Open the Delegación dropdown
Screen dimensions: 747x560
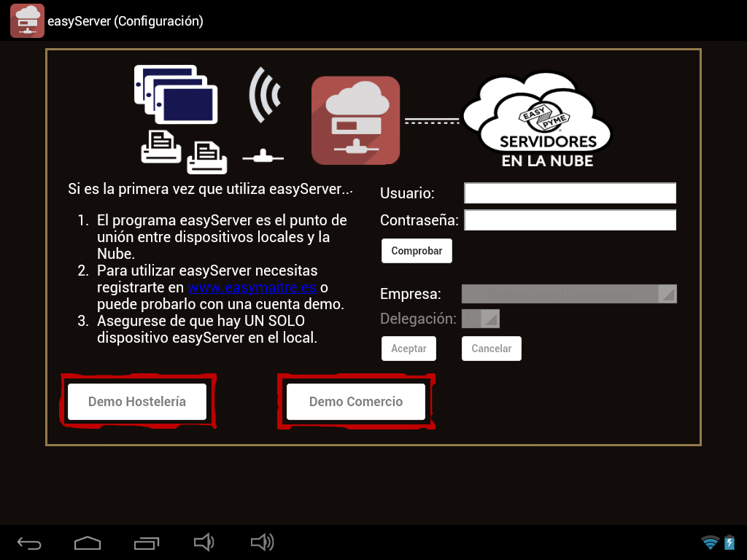pyautogui.click(x=481, y=319)
